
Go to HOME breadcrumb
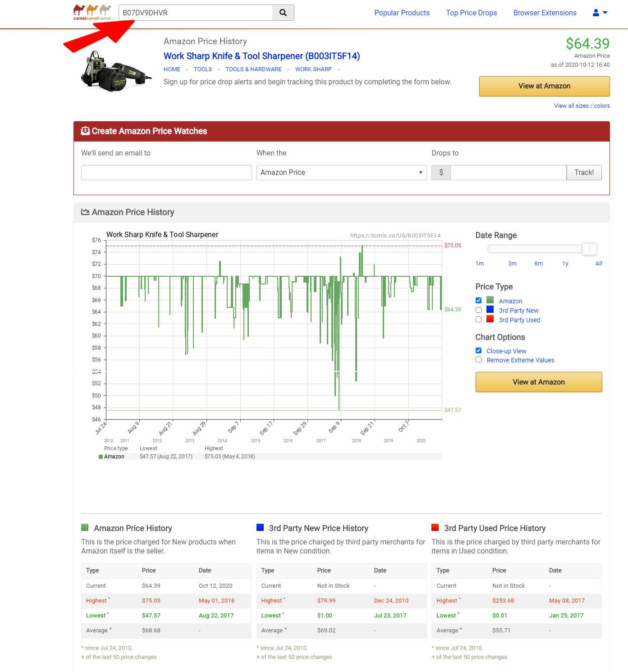click(172, 69)
